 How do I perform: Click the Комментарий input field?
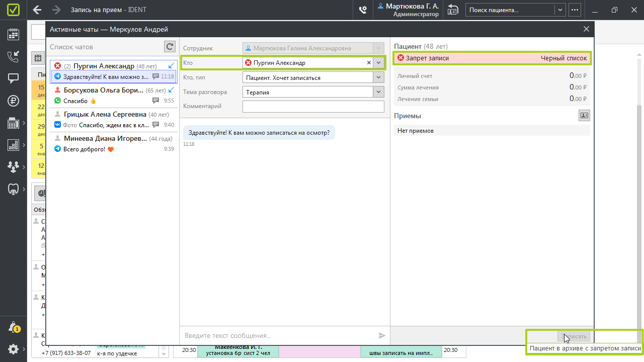pyautogui.click(x=313, y=107)
